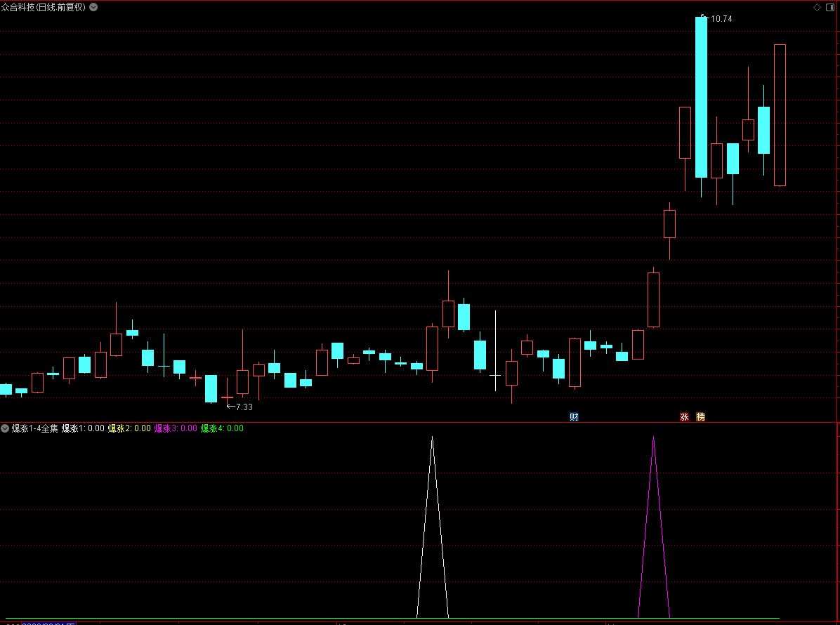Click the diamond marker icon at top right
The width and height of the screenshot is (840, 625).
point(817,7)
